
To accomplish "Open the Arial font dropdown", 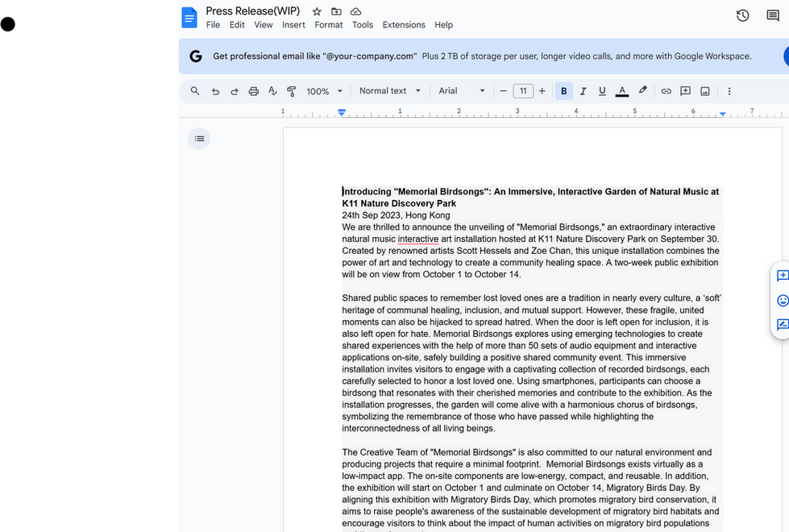I will 462,91.
